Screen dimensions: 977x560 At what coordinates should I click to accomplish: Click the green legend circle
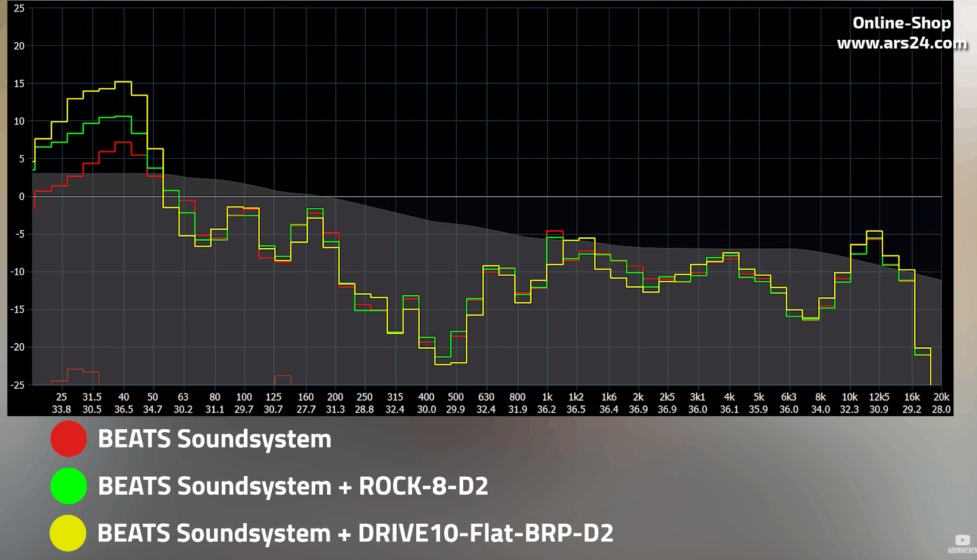(69, 486)
